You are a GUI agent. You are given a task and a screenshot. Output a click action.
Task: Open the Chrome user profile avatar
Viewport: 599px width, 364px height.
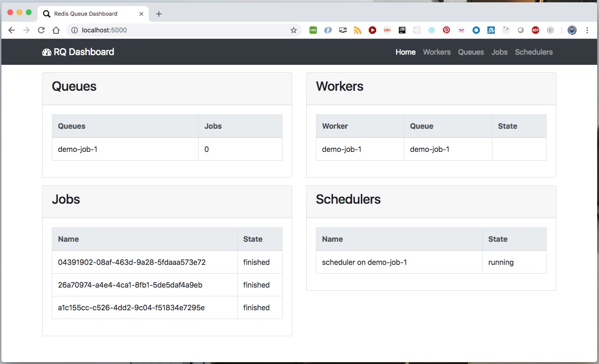[572, 30]
